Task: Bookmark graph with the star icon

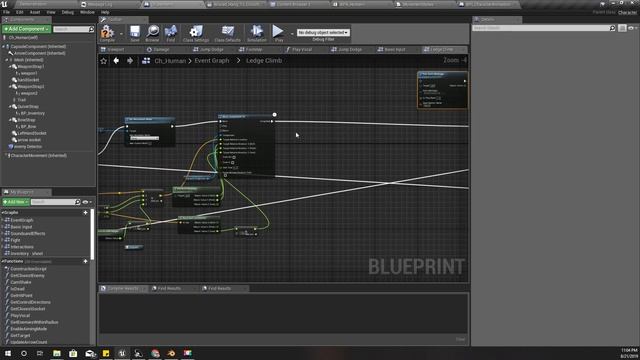Action: (x=104, y=61)
